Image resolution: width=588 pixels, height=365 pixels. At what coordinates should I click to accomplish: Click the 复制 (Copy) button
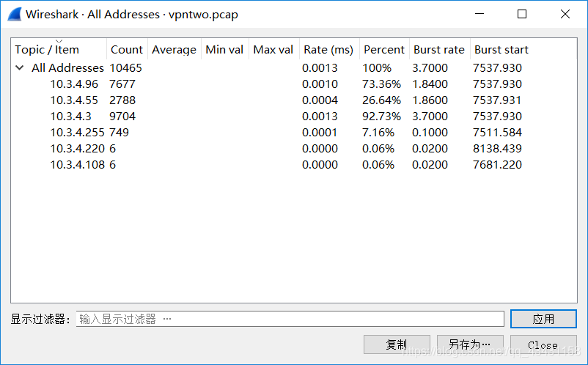397,344
